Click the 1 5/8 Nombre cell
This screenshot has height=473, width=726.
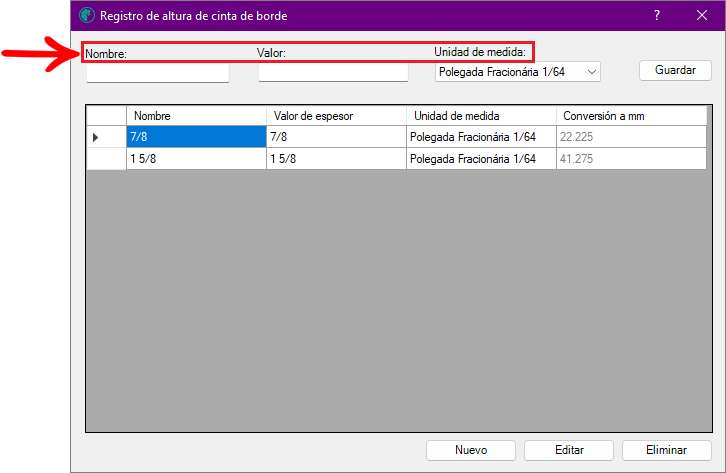196,159
